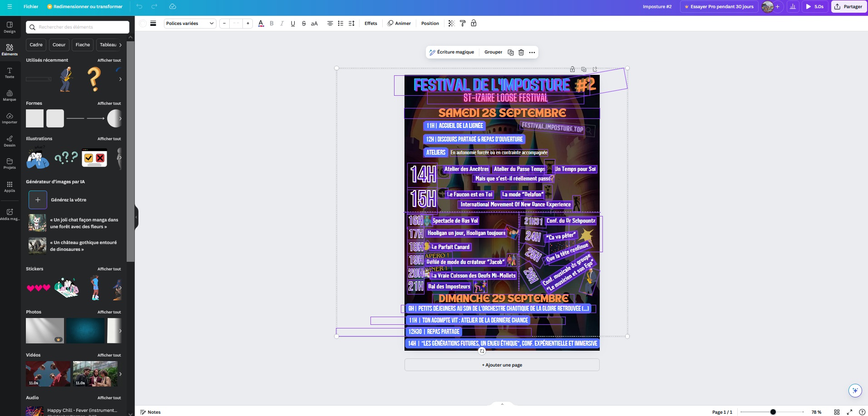
Task: Open the Texte sidebar panel
Action: click(x=10, y=73)
